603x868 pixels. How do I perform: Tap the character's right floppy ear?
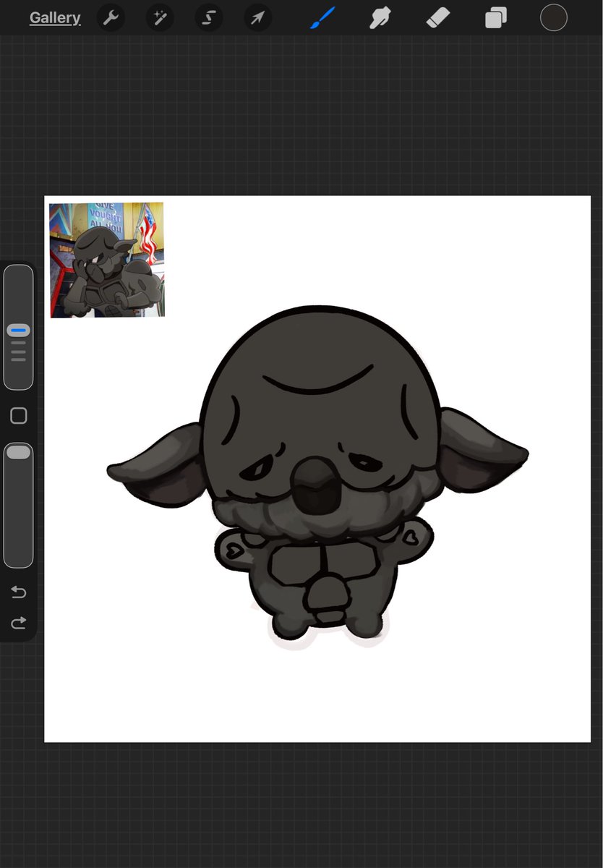[483, 450]
